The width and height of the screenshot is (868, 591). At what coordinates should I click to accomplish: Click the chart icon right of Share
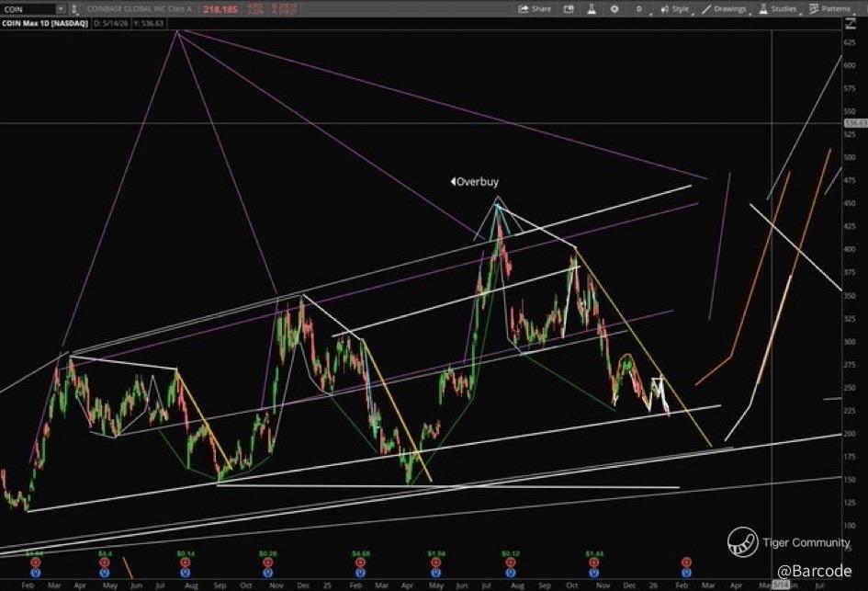pos(569,9)
